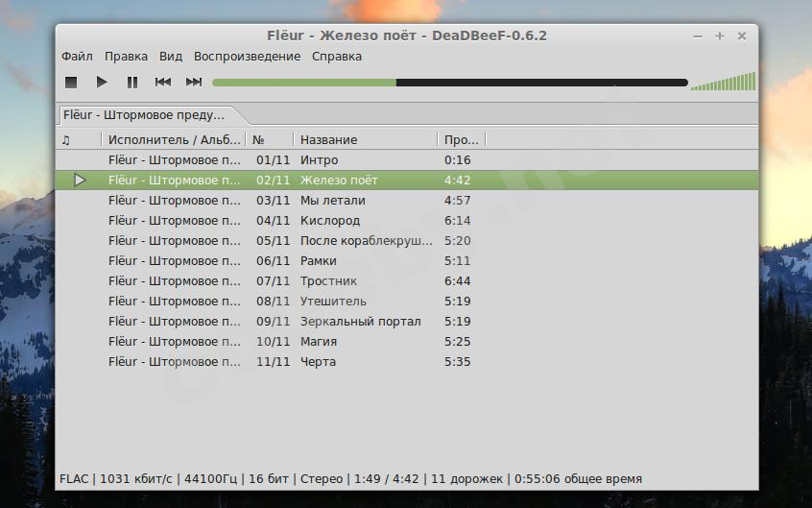This screenshot has height=508, width=812.
Task: Select the Flëur - Штормовое преду... playlist tab
Action: [x=144, y=114]
